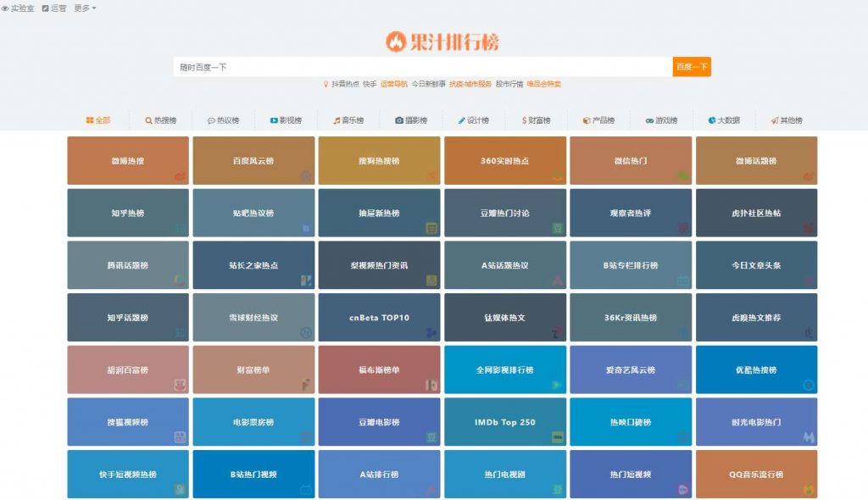Switch to the 摄影榜 tab
Image resolution: width=868 pixels, height=500 pixels.
[x=411, y=120]
